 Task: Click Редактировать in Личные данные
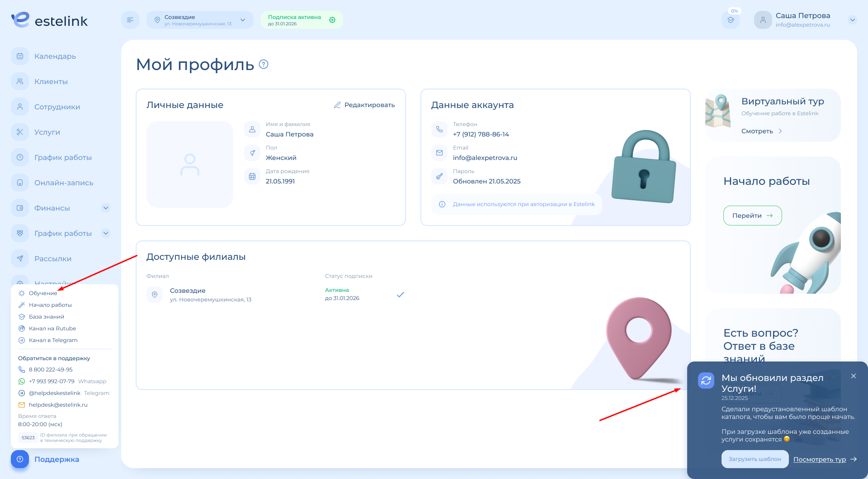pos(364,105)
